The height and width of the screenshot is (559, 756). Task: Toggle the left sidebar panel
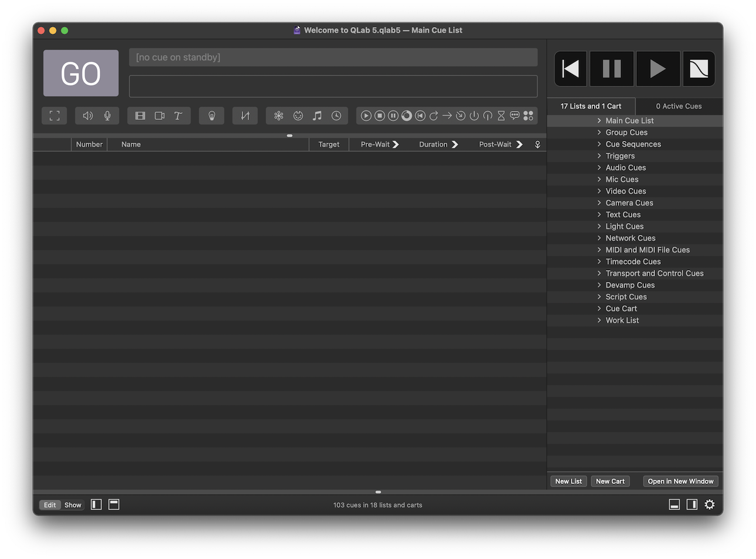coord(96,504)
